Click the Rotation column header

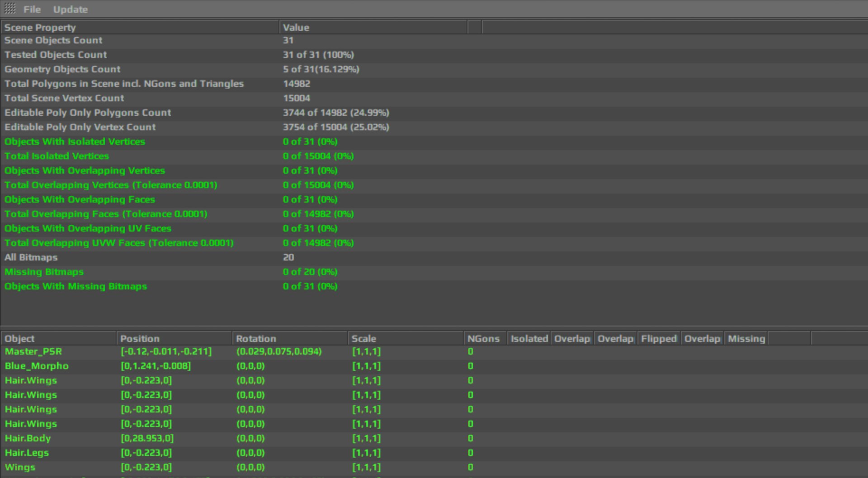tap(290, 339)
